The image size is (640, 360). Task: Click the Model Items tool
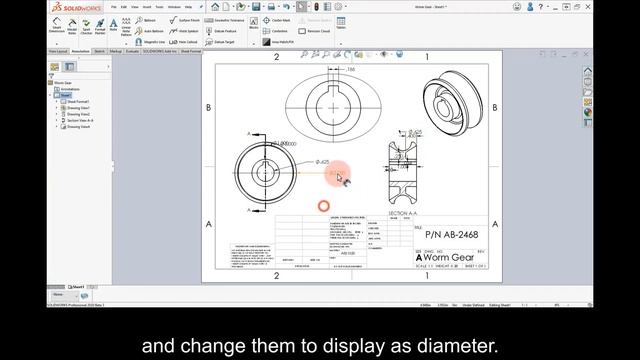[72, 26]
